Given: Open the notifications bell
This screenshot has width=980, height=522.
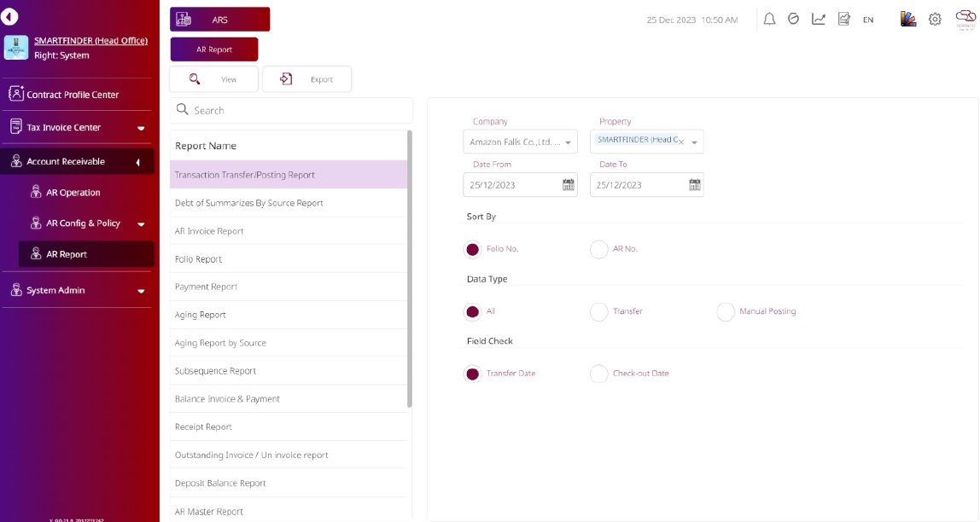Looking at the screenshot, I should 769,20.
